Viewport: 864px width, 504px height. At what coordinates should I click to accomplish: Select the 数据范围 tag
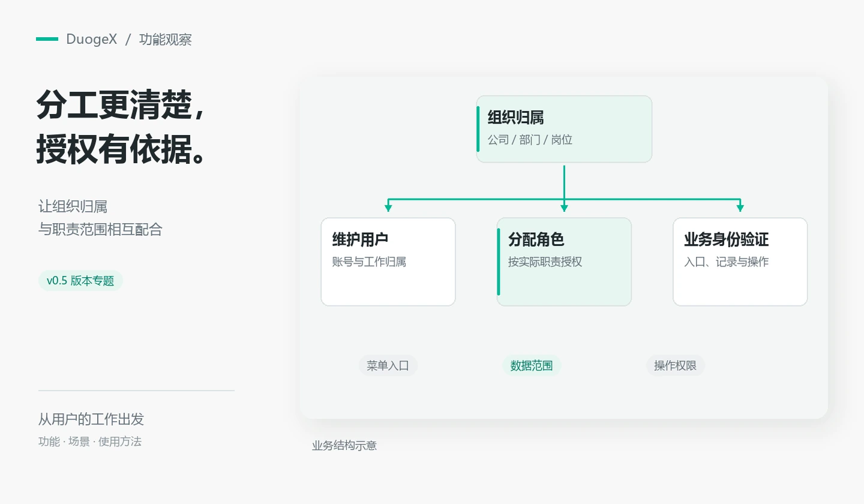(532, 365)
